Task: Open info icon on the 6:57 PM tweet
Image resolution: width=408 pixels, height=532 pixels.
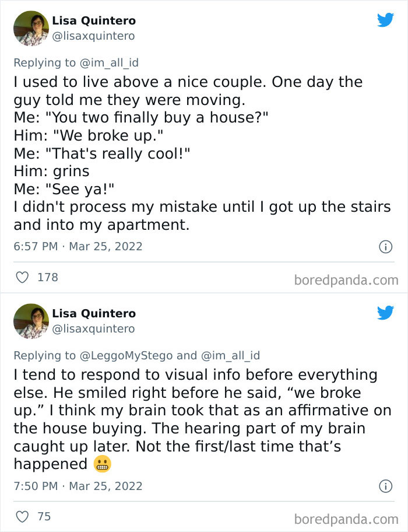Action: [x=385, y=247]
